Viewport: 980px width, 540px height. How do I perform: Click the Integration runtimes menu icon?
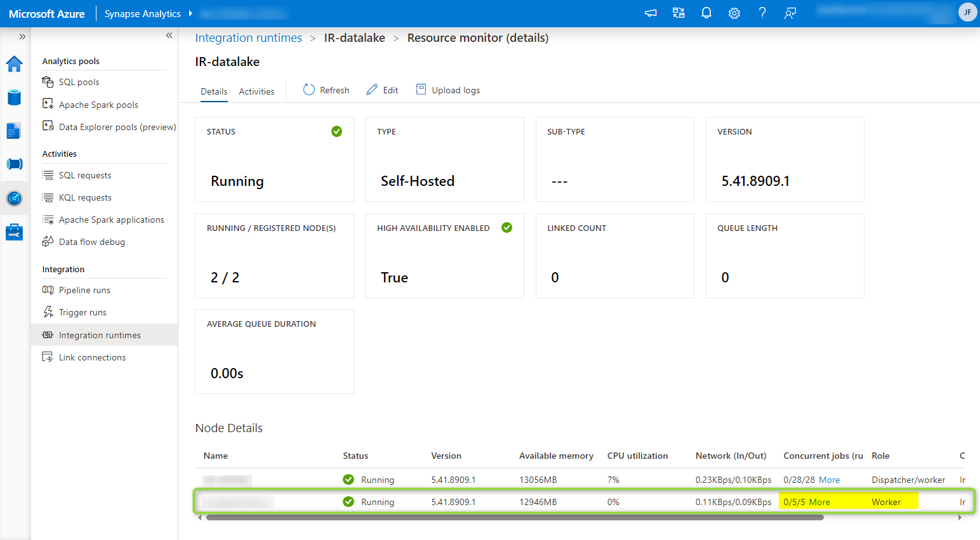pos(48,335)
